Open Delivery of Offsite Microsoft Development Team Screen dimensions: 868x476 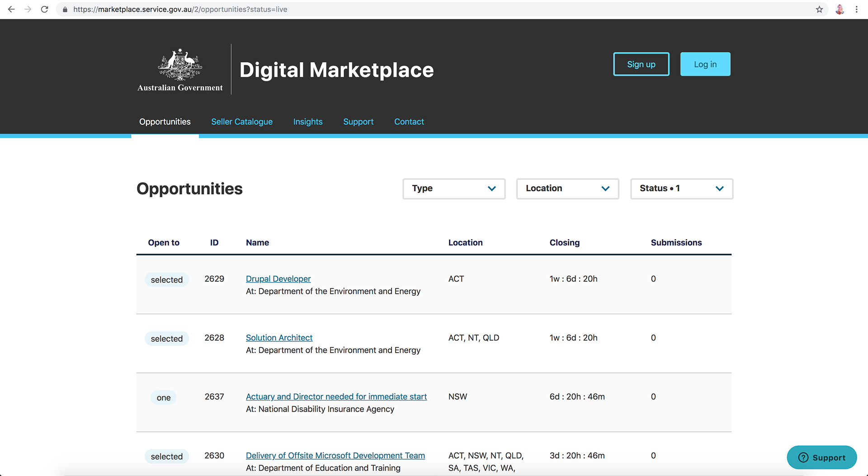[335, 456]
